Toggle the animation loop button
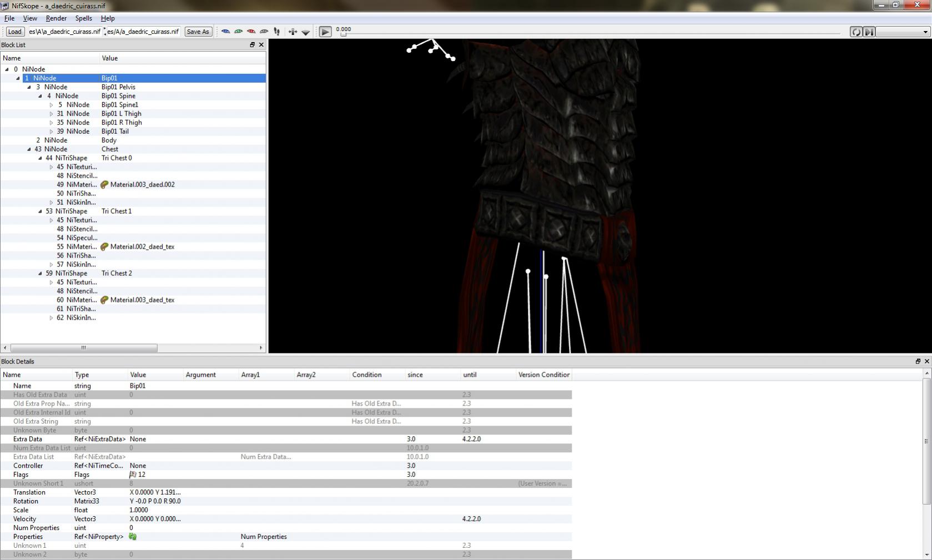 pyautogui.click(x=856, y=32)
